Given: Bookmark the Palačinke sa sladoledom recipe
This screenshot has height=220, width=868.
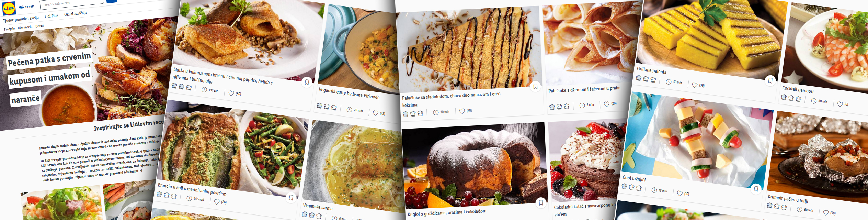Looking at the screenshot, I should click(535, 86).
